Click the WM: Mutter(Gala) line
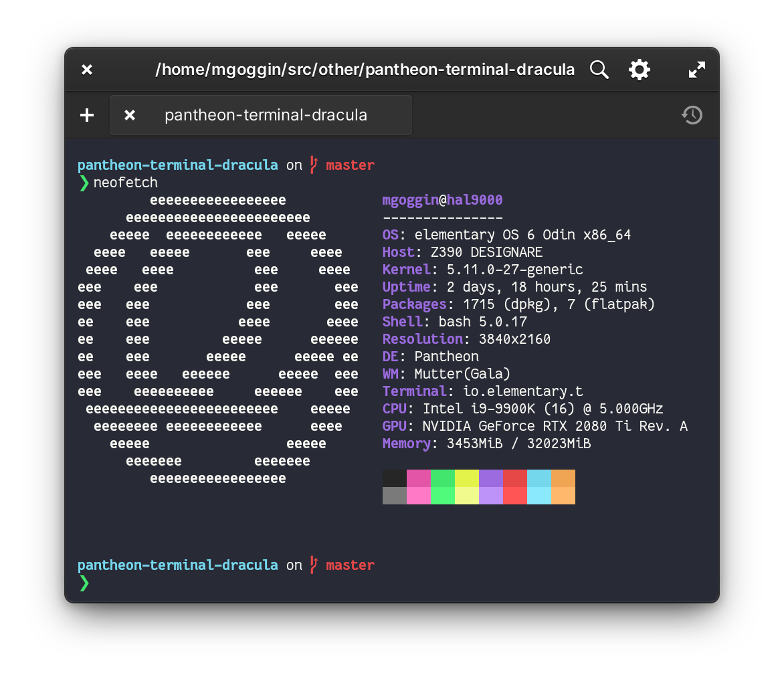Screen dimensions: 784x685 click(446, 374)
